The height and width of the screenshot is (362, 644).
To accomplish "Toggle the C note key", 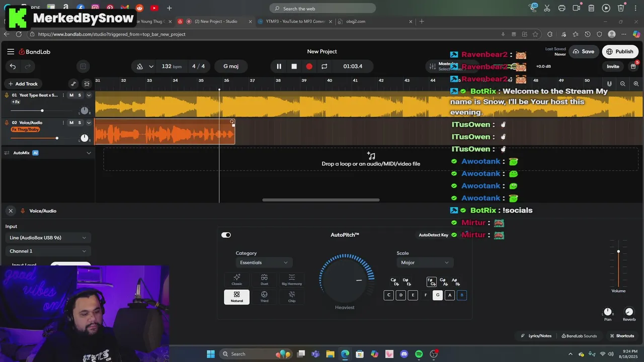I will click(x=388, y=295).
